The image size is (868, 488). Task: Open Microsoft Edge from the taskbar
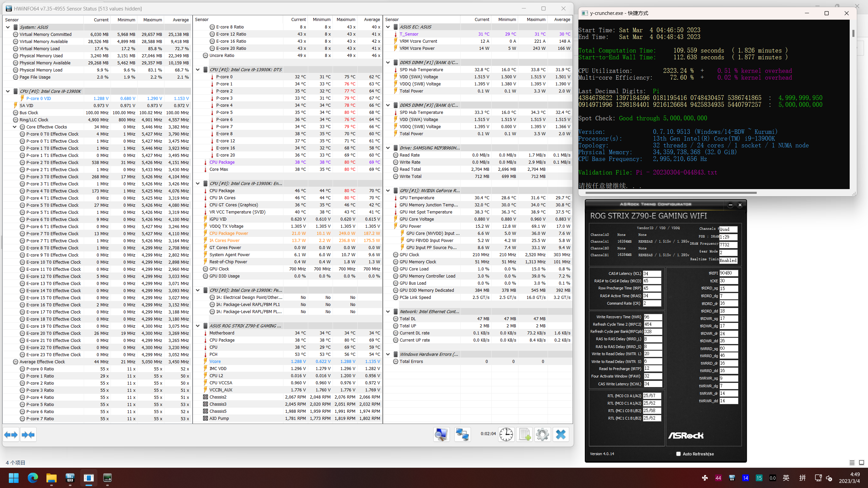pos(33,478)
